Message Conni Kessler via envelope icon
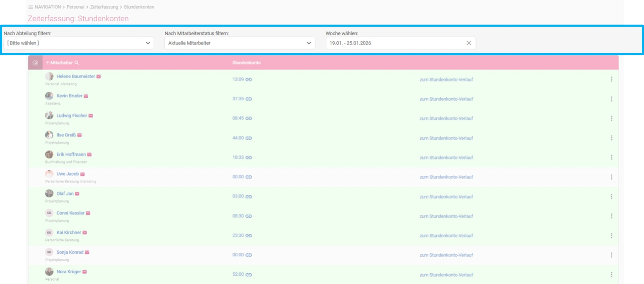Image resolution: width=644 pixels, height=284 pixels. 88,213
